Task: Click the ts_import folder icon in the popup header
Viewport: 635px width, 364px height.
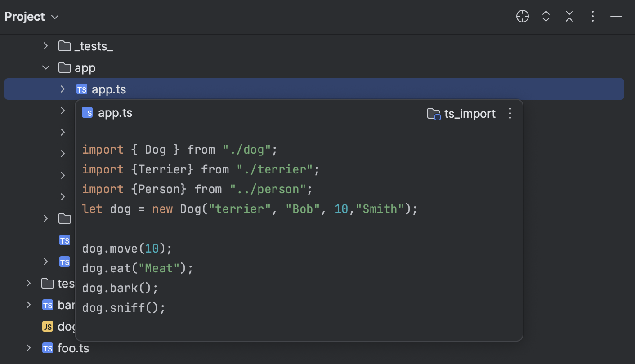Action: (x=433, y=114)
